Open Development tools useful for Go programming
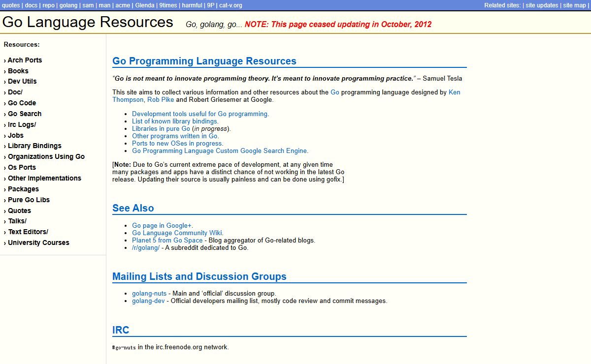 [x=200, y=114]
